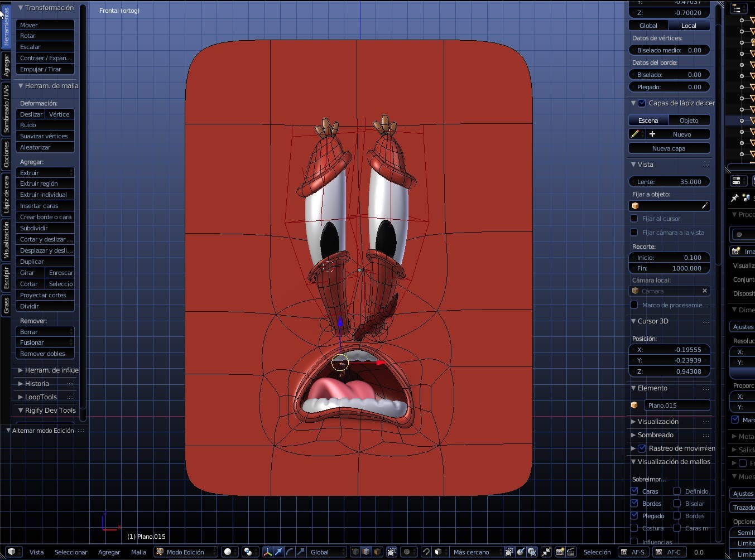This screenshot has height=560, width=755.
Task: Toggle limit selection to visible
Action: pyautogui.click(x=392, y=552)
